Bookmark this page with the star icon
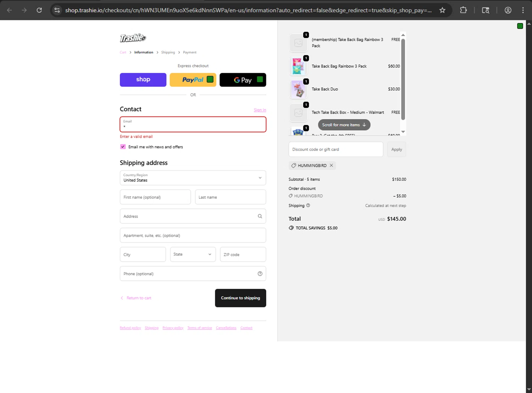Screen dimensions: 532x393 click(x=442, y=10)
